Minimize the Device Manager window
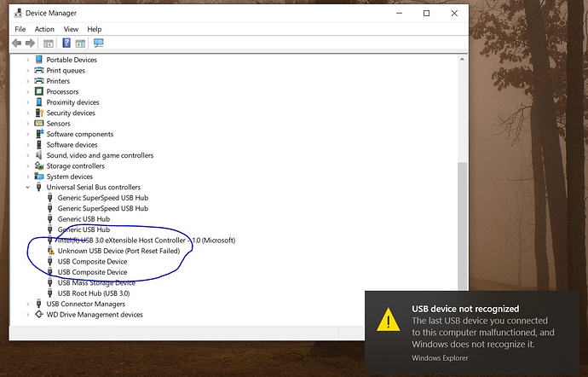This screenshot has height=377, width=588. click(x=399, y=13)
